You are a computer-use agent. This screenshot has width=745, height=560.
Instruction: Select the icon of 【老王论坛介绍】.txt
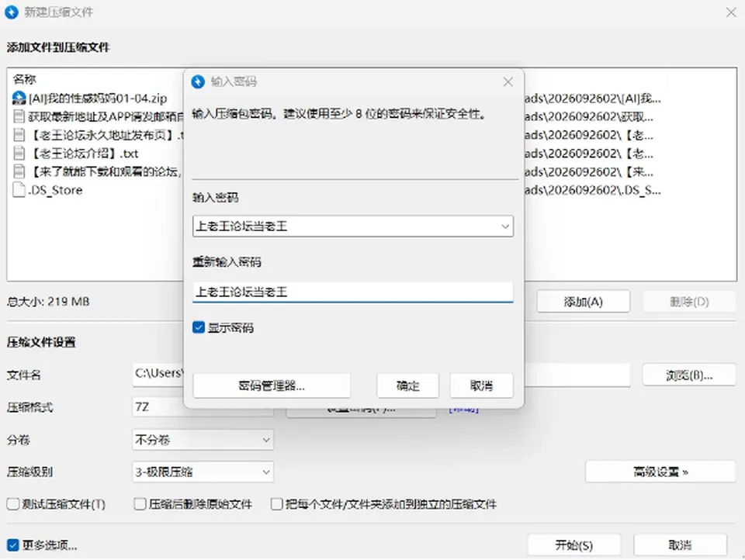[x=19, y=154]
